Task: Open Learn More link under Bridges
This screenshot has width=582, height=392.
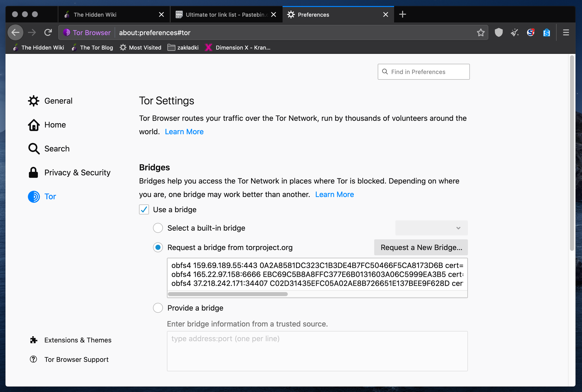Action: [334, 194]
